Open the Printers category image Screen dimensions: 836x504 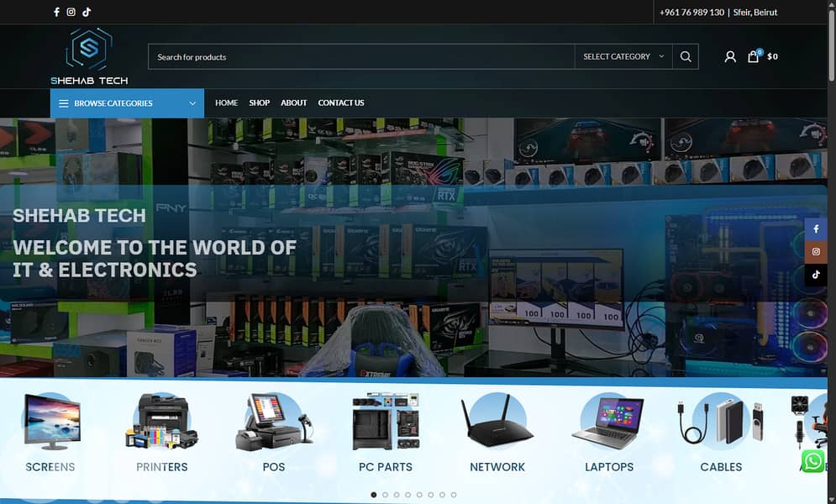click(x=161, y=421)
